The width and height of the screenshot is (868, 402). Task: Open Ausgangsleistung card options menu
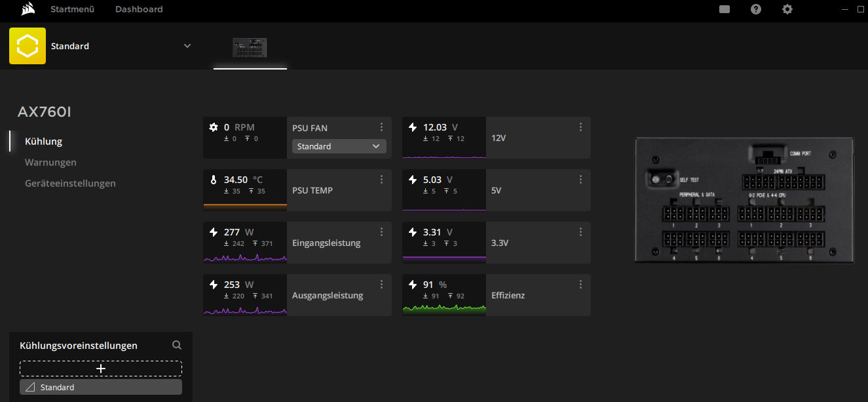pos(381,284)
